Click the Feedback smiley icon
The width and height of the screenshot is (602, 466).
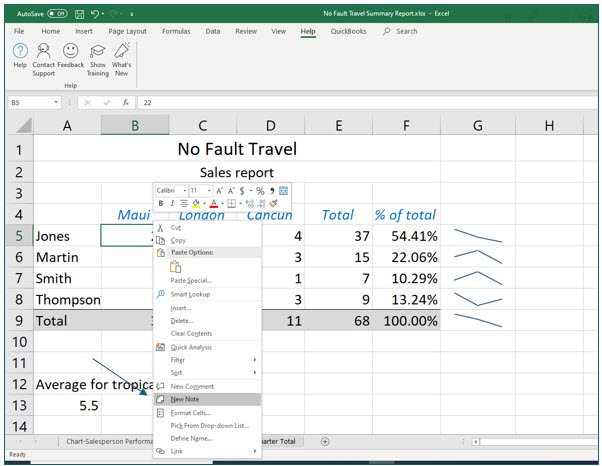coord(71,51)
